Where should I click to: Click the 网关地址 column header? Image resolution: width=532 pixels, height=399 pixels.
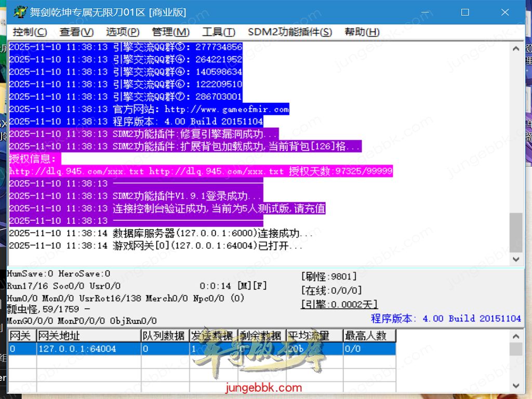[88, 336]
